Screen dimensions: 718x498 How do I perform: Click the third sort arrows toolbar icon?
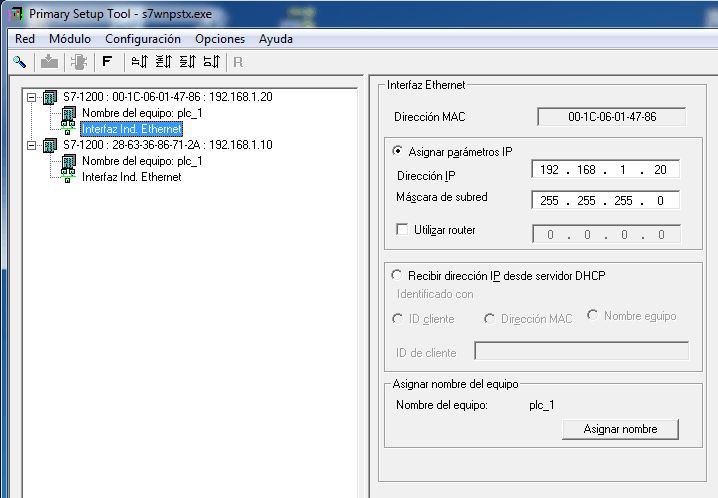coord(188,61)
